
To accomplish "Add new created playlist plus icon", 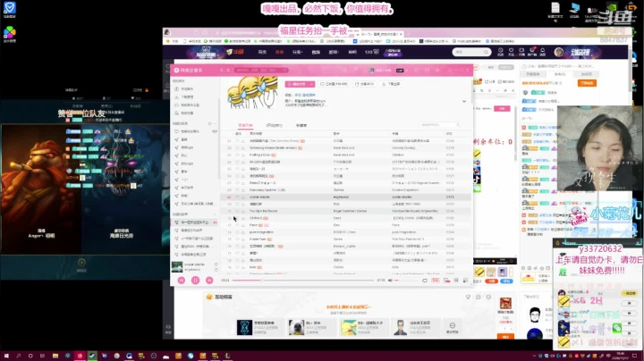I will (x=209, y=123).
